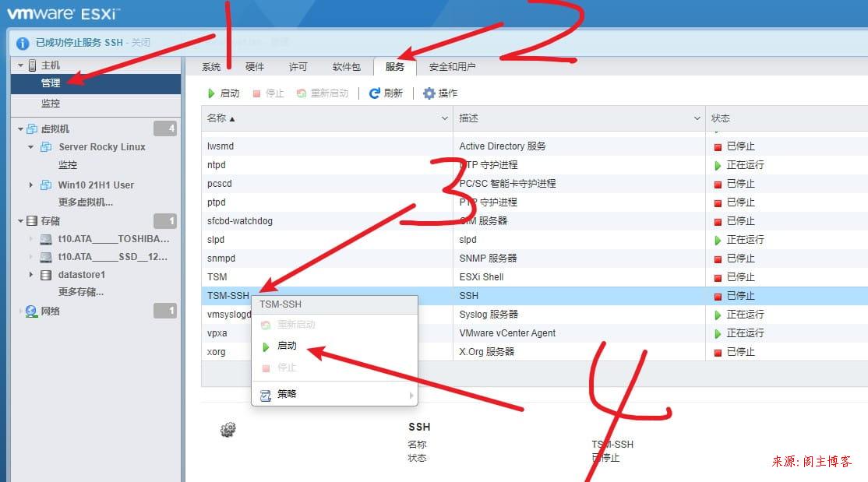This screenshot has height=482, width=868.
Task: Click the info icon in the notification bar
Action: (23, 43)
